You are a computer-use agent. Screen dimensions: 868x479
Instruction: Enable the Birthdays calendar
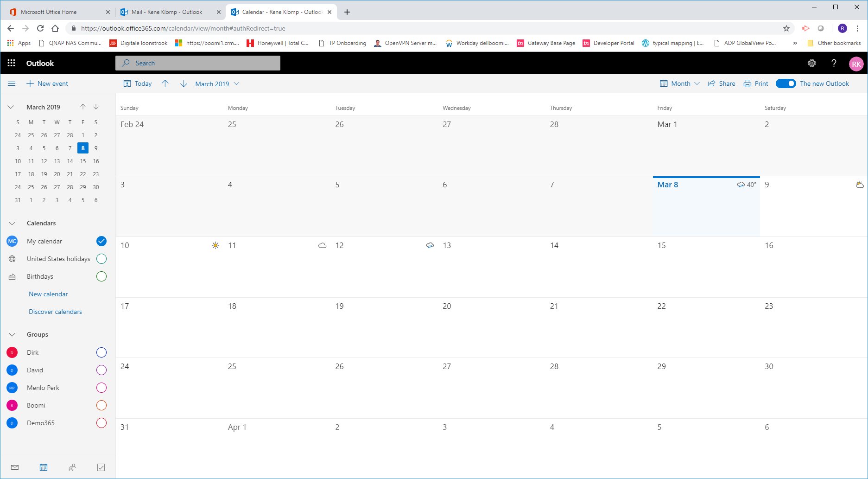click(x=101, y=276)
